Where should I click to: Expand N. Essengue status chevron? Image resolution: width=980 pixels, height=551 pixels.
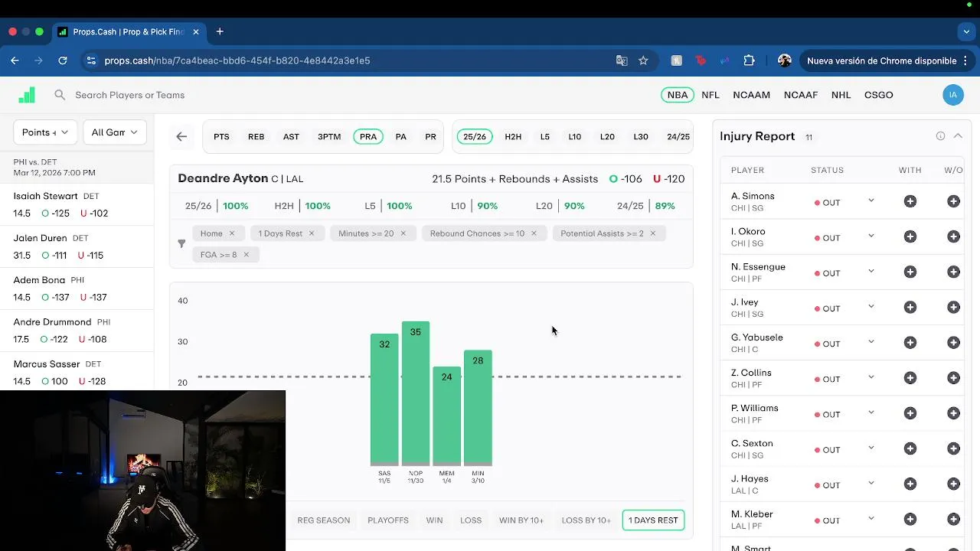tap(871, 272)
